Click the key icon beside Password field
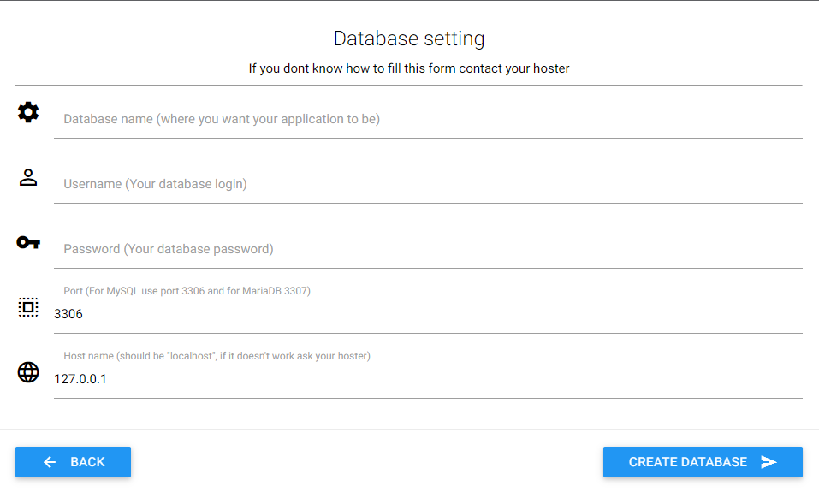This screenshot has height=504, width=819. (28, 242)
